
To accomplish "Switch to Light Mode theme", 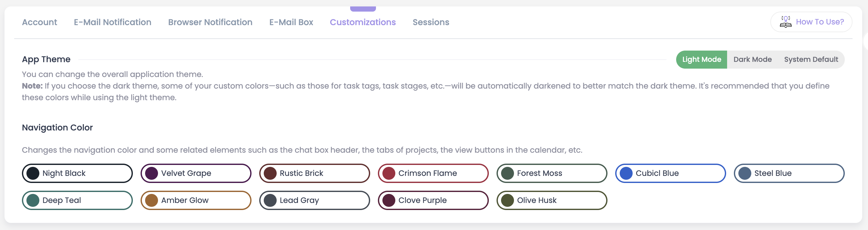I will [702, 60].
